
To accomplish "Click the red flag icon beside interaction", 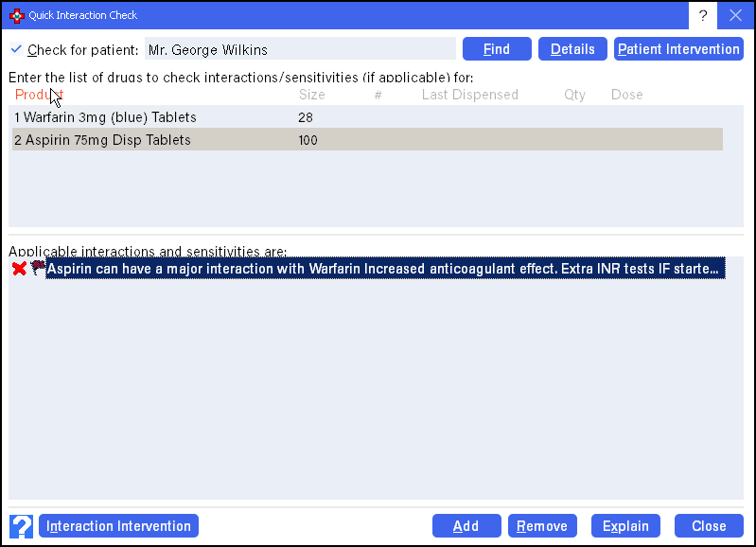I will (37, 269).
